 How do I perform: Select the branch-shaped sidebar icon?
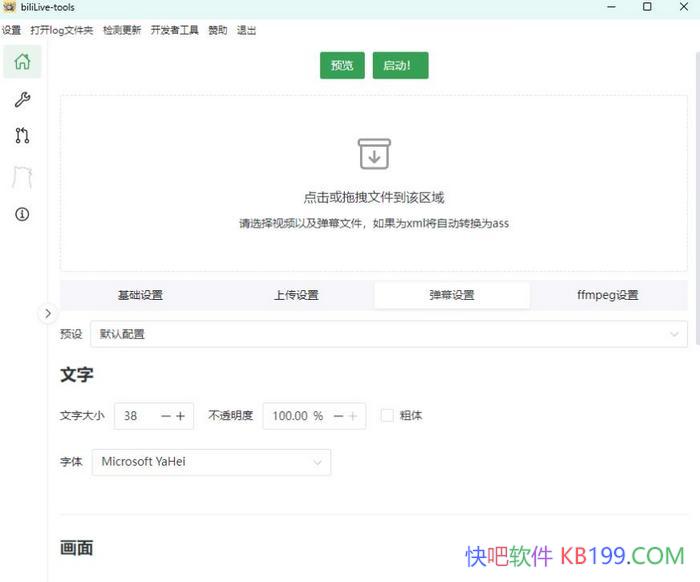22,137
